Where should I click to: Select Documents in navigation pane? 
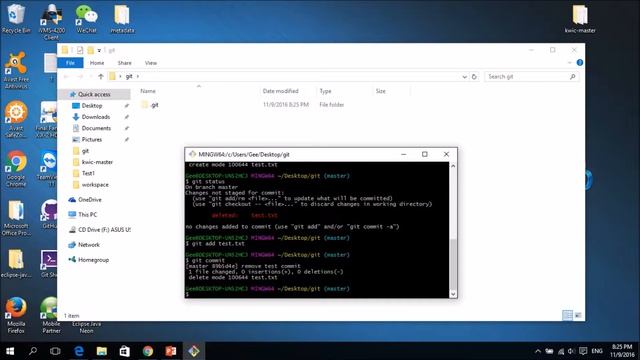96,128
